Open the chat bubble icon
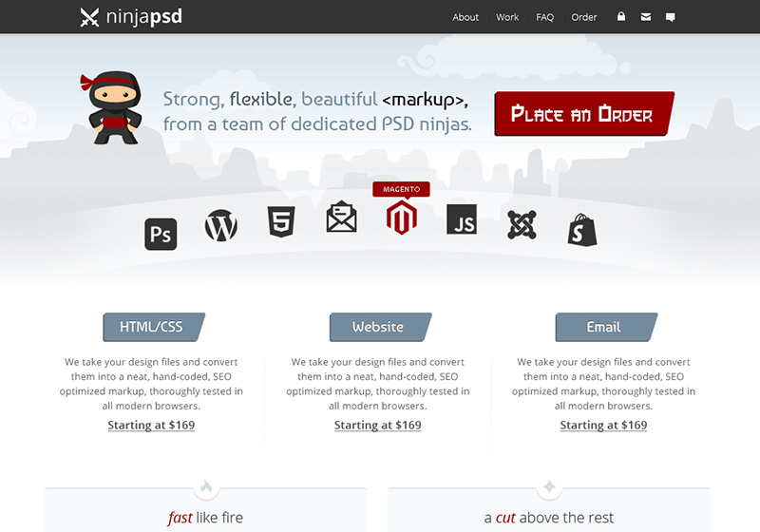The height and width of the screenshot is (532, 760). [x=671, y=17]
